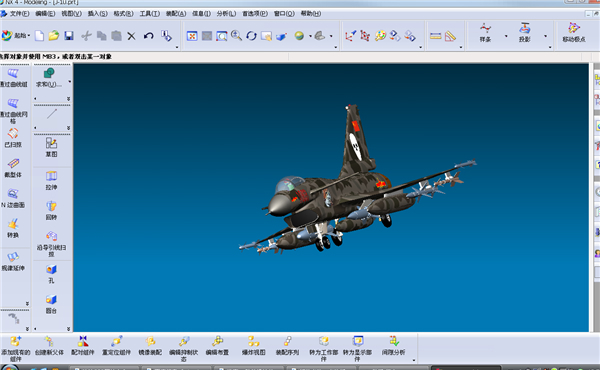Toggle the zoom magnifier tool
The width and height of the screenshot is (600, 370).
236,36
